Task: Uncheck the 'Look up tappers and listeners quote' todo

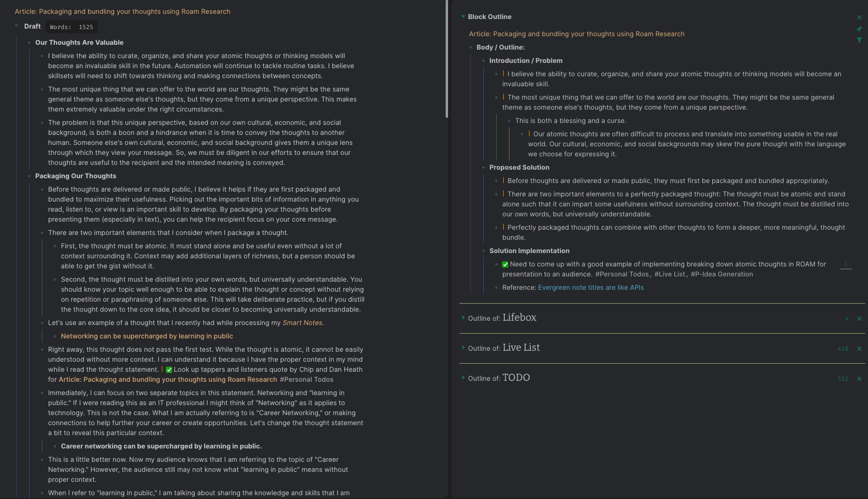Action: pyautogui.click(x=169, y=369)
